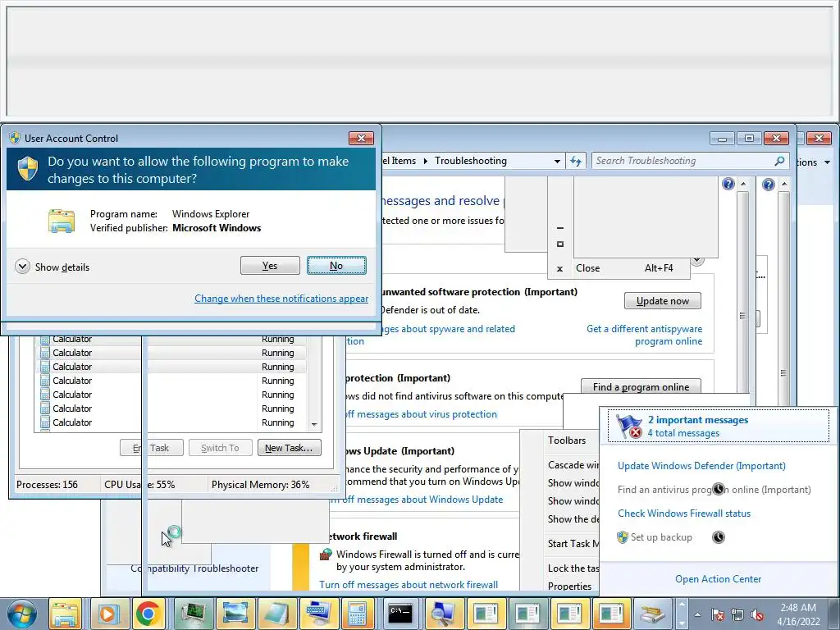The image size is (840, 630).
Task: Open Google Chrome from the taskbar
Action: click(x=148, y=614)
